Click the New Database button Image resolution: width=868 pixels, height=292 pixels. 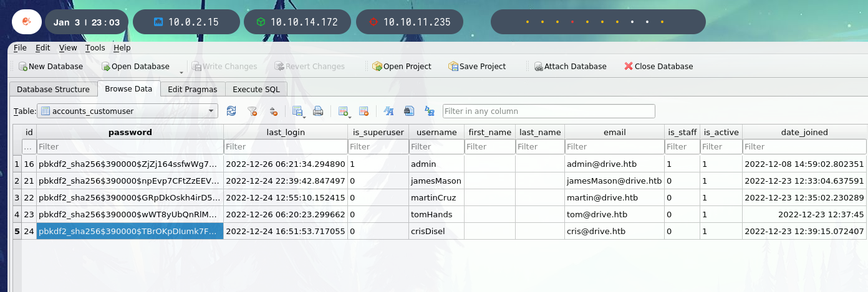coord(50,67)
